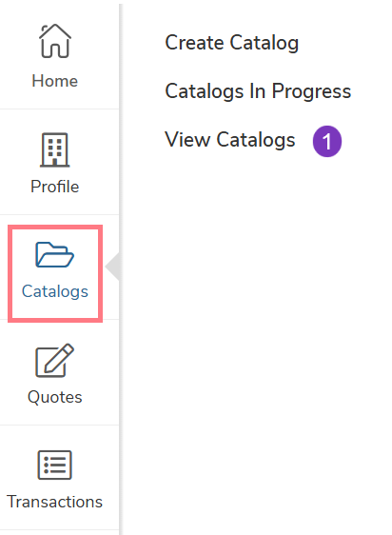This screenshot has width=392, height=535.
Task: Click the Home text label
Action: [x=55, y=81]
